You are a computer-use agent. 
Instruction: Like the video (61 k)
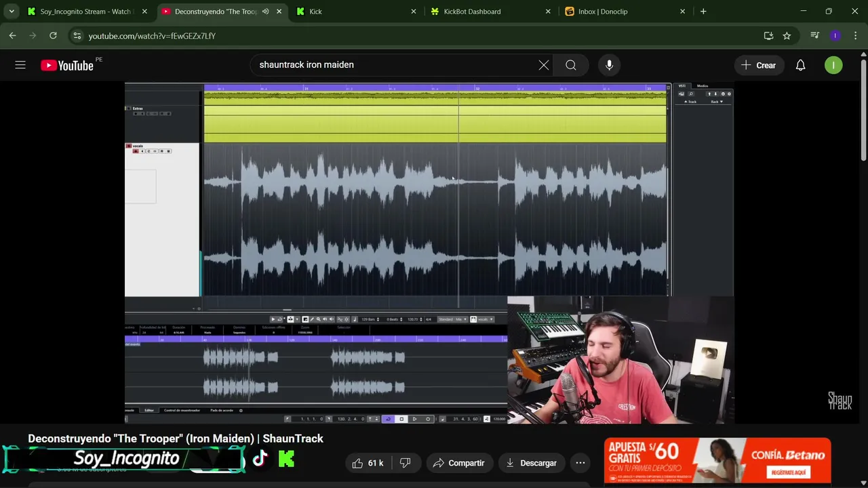368,463
